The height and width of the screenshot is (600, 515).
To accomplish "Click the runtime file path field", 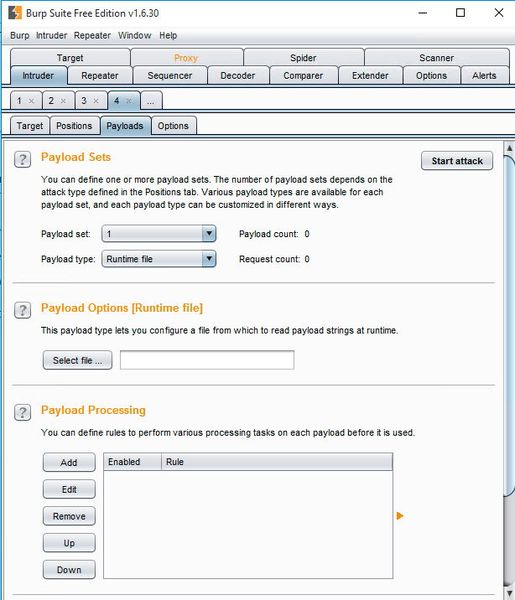I will [207, 360].
